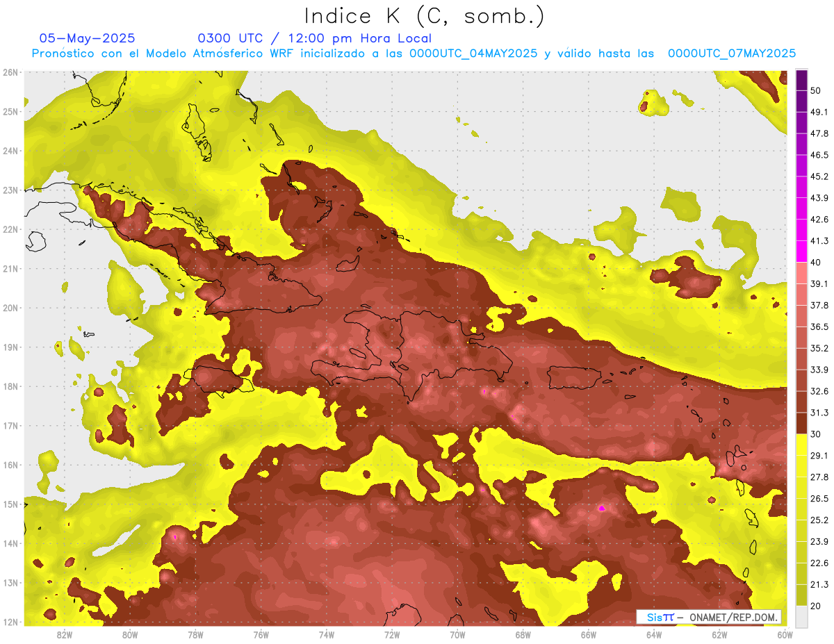Click the "13N" latitude label
The image size is (834, 644).
point(10,582)
